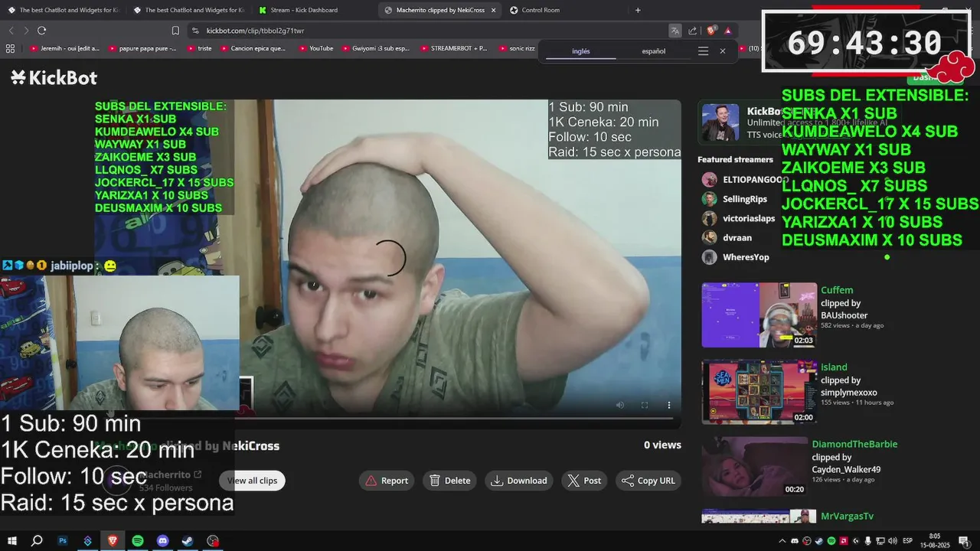This screenshot has width=980, height=551.
Task: Select the inglés translation tab
Action: (x=581, y=51)
